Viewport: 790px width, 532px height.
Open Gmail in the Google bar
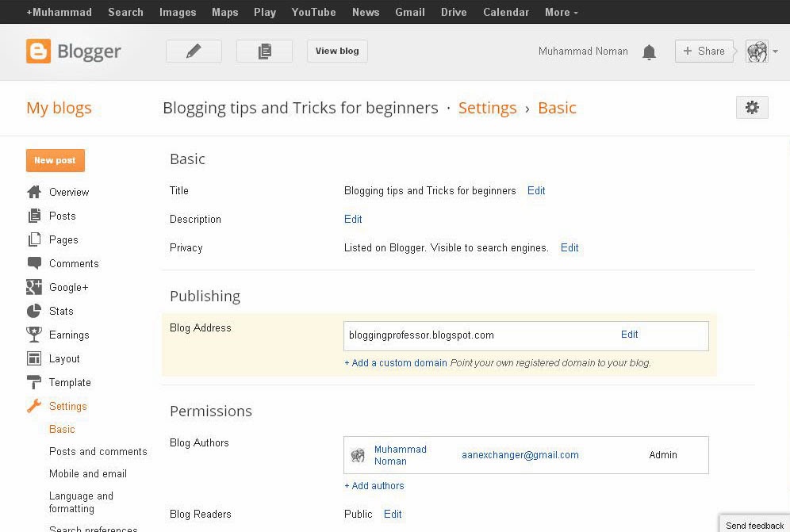(409, 12)
